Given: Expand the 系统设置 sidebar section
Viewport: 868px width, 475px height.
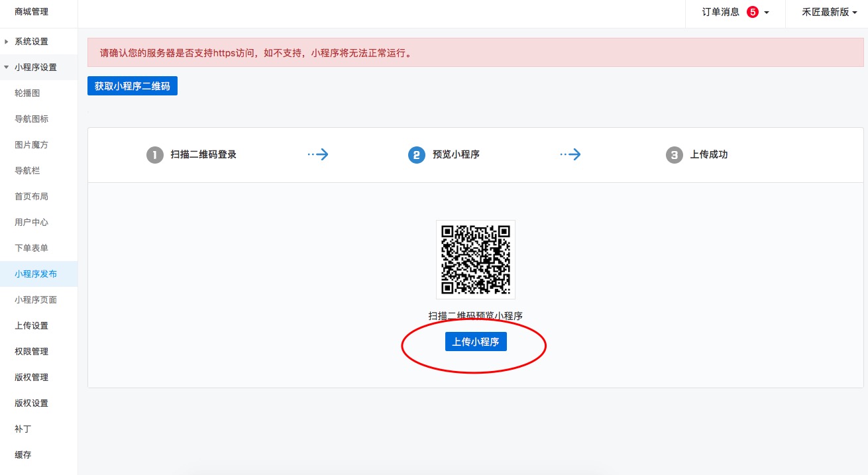Looking at the screenshot, I should coord(31,42).
